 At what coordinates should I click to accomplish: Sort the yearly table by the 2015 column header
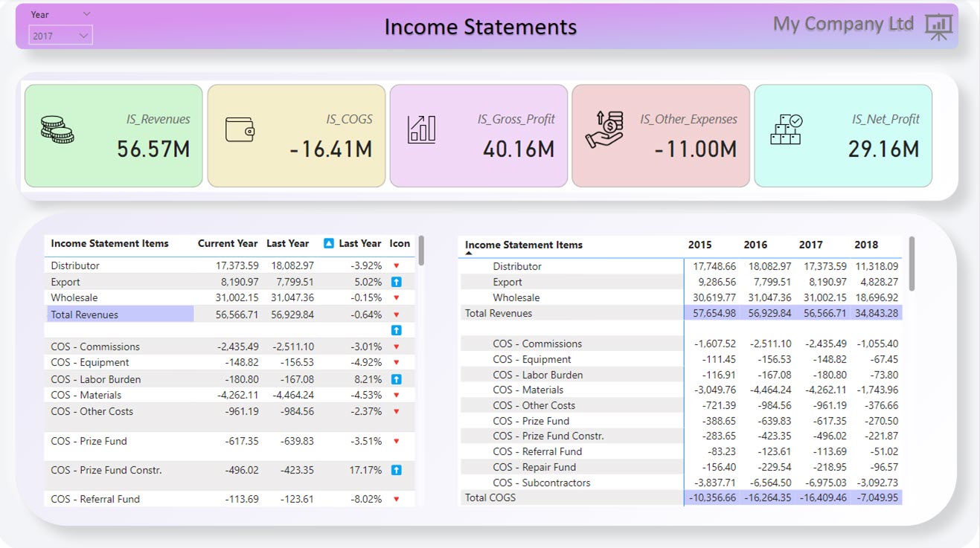tap(699, 245)
